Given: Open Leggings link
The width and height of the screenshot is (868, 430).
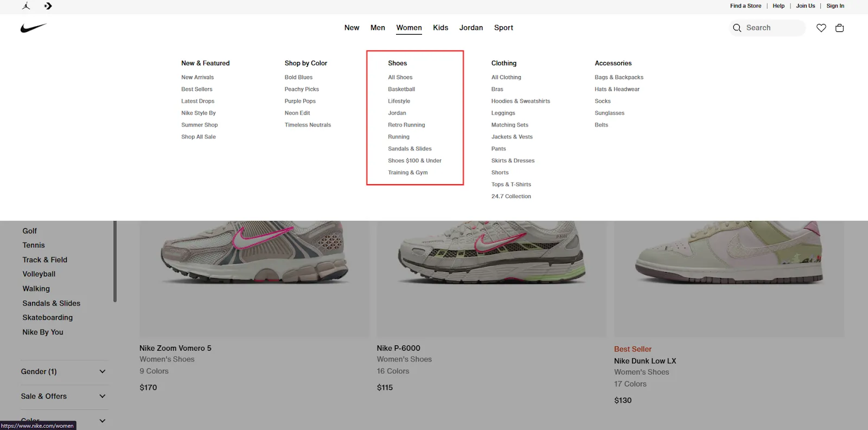Looking at the screenshot, I should 503,113.
